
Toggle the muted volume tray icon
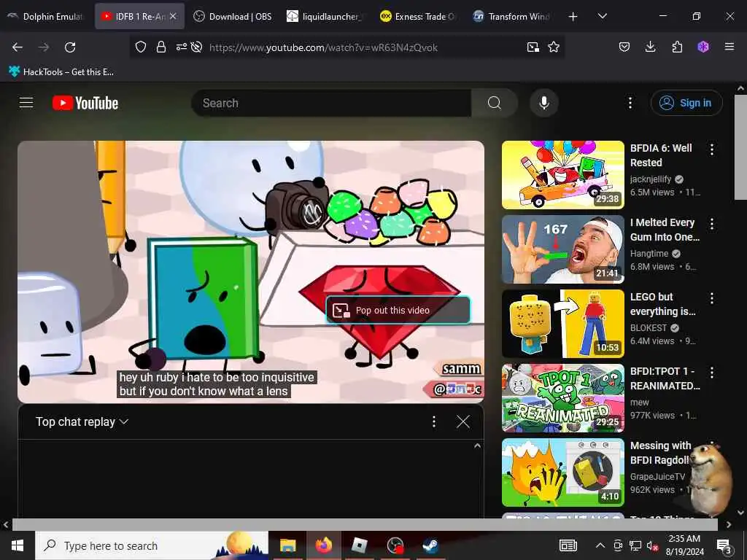point(652,545)
